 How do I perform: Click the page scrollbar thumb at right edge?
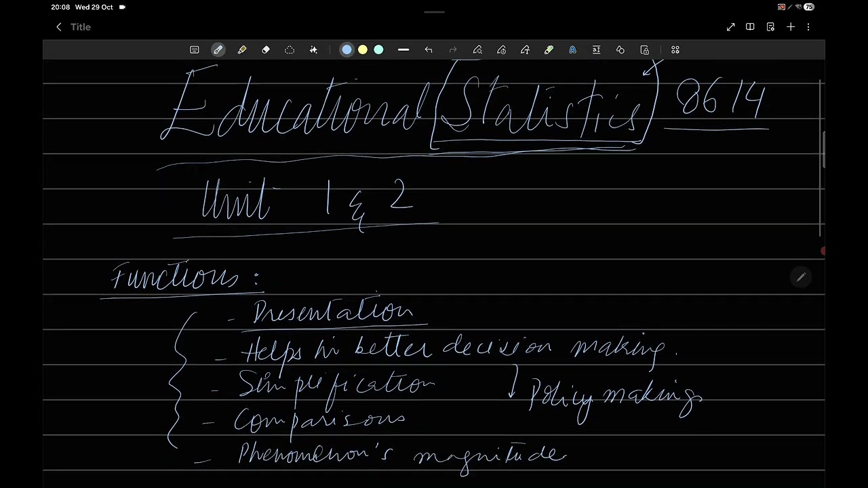click(x=823, y=149)
